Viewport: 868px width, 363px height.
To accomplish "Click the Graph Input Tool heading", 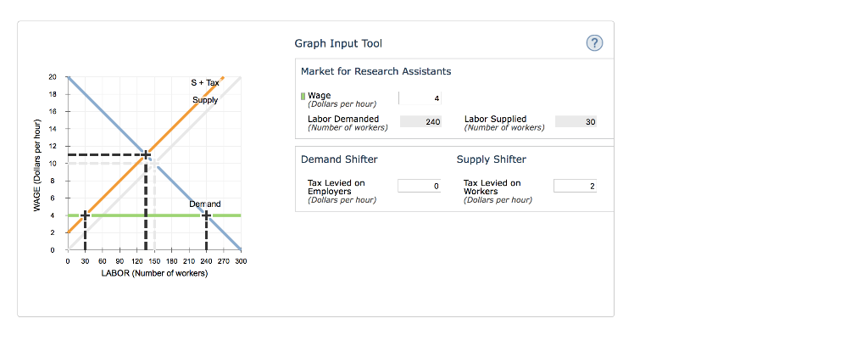I will [337, 43].
